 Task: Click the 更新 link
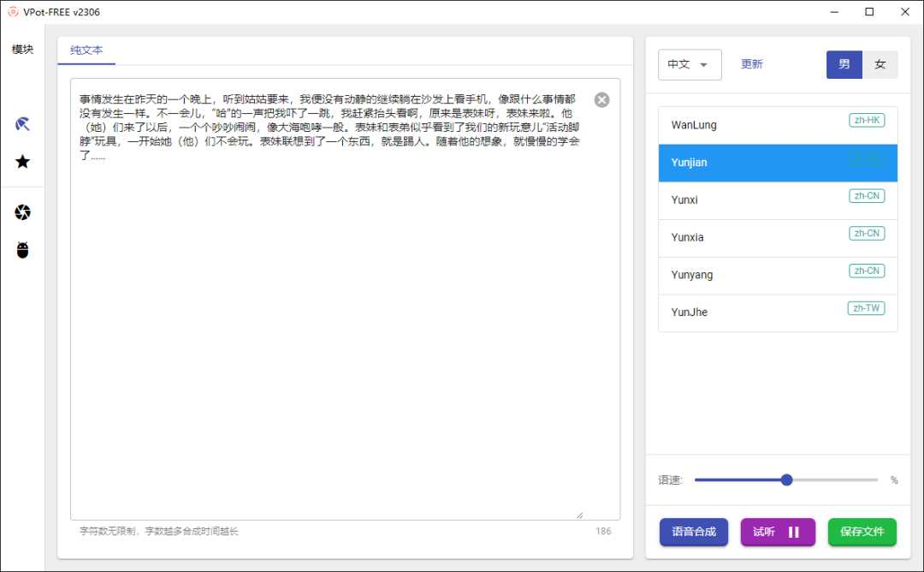coord(751,63)
